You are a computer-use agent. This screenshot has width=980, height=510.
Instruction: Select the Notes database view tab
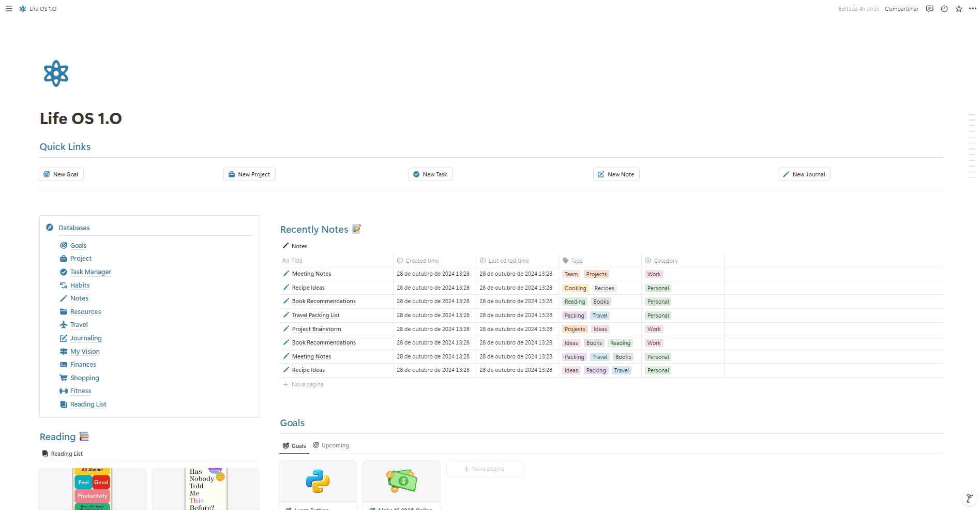[295, 246]
